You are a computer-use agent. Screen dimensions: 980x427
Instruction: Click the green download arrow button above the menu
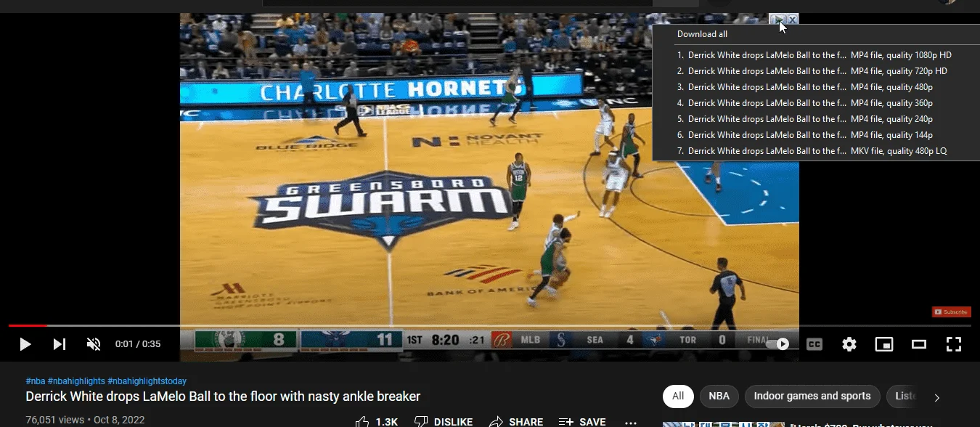click(777, 19)
